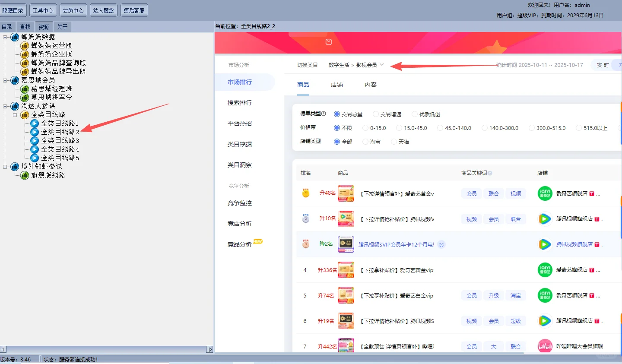The image size is (622, 364).
Task: Click the tree panel scrollbar left arrow
Action: [3, 349]
